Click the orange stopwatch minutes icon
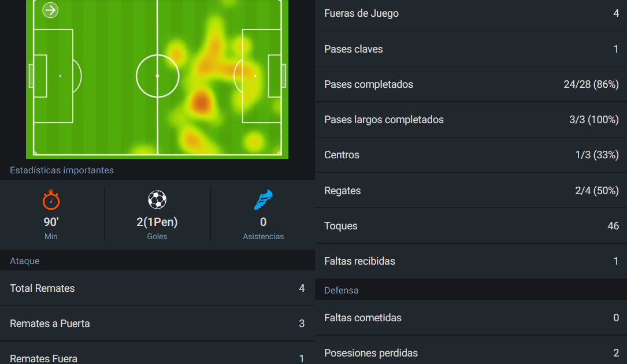 click(51, 199)
